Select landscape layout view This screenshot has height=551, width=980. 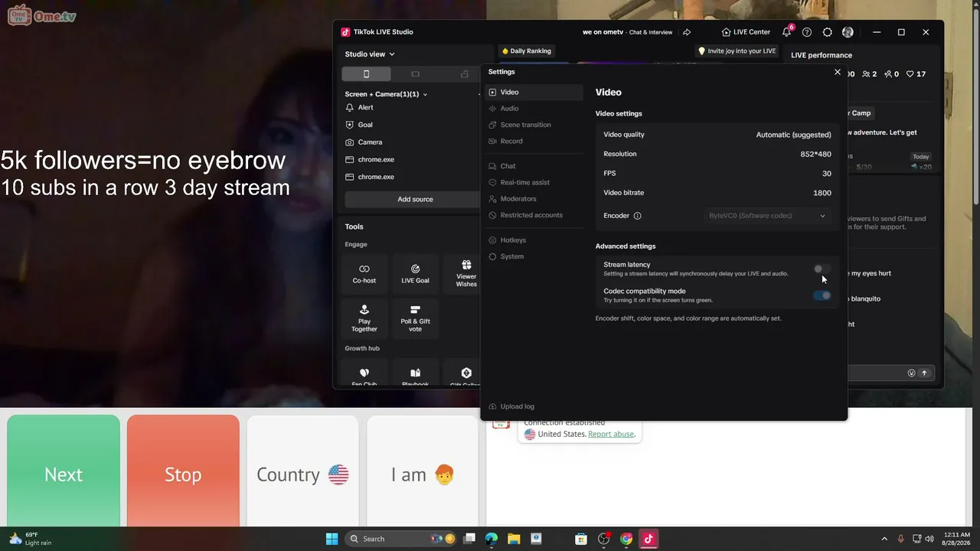(415, 74)
